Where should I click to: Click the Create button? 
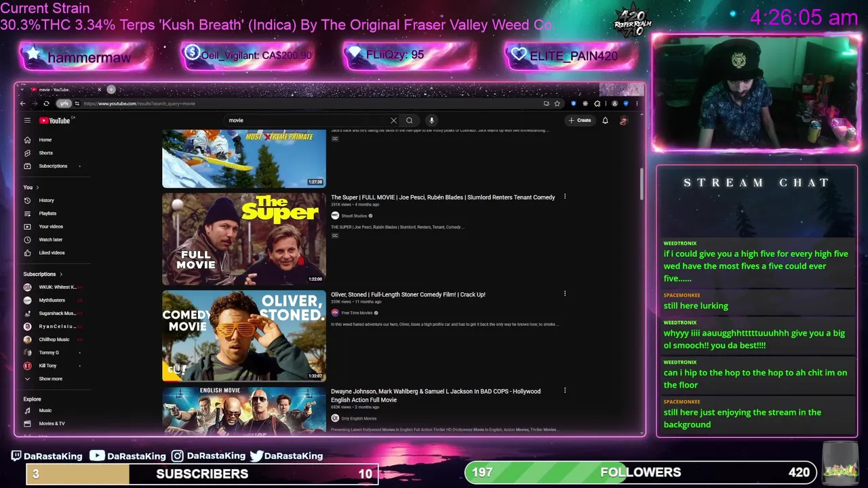(580, 121)
